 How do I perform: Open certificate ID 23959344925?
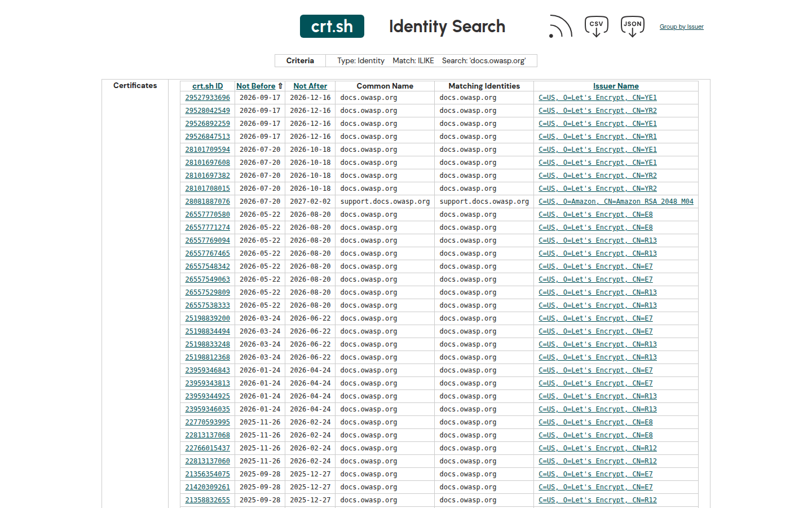click(208, 396)
